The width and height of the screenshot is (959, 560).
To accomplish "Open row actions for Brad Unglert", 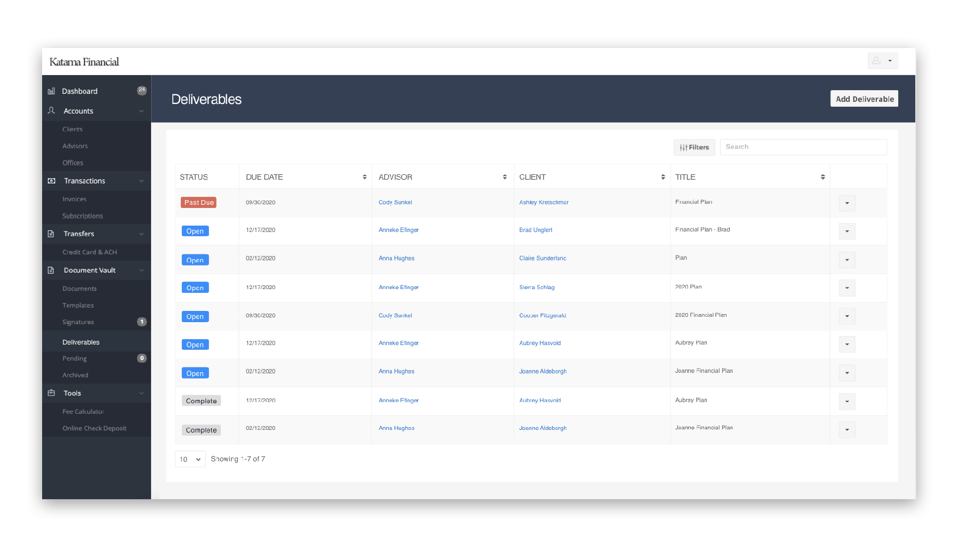I will coord(847,231).
